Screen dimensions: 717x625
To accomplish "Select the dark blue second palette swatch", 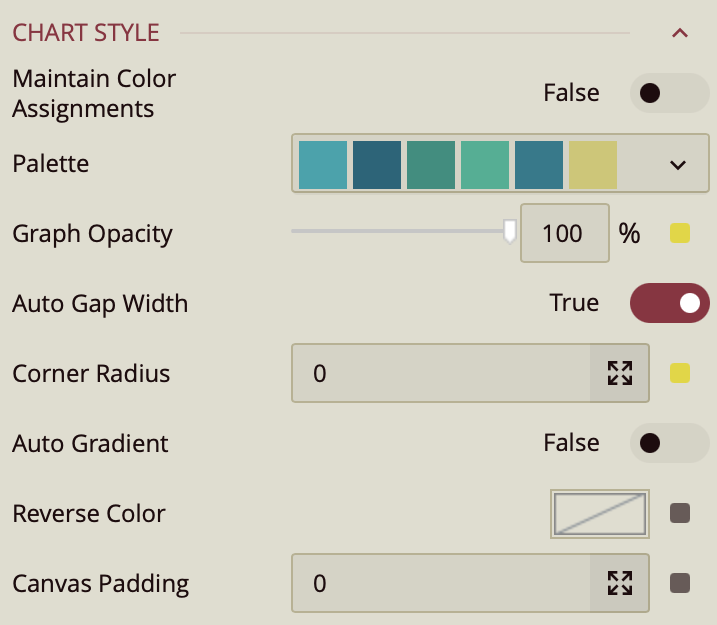I will [x=377, y=165].
